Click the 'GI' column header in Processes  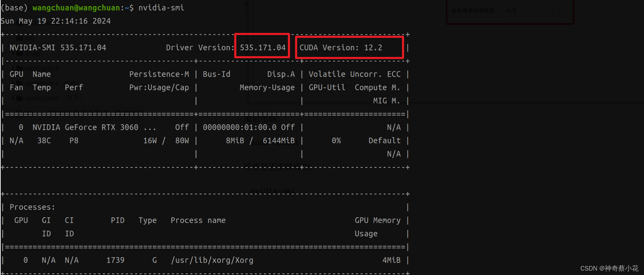pos(46,220)
